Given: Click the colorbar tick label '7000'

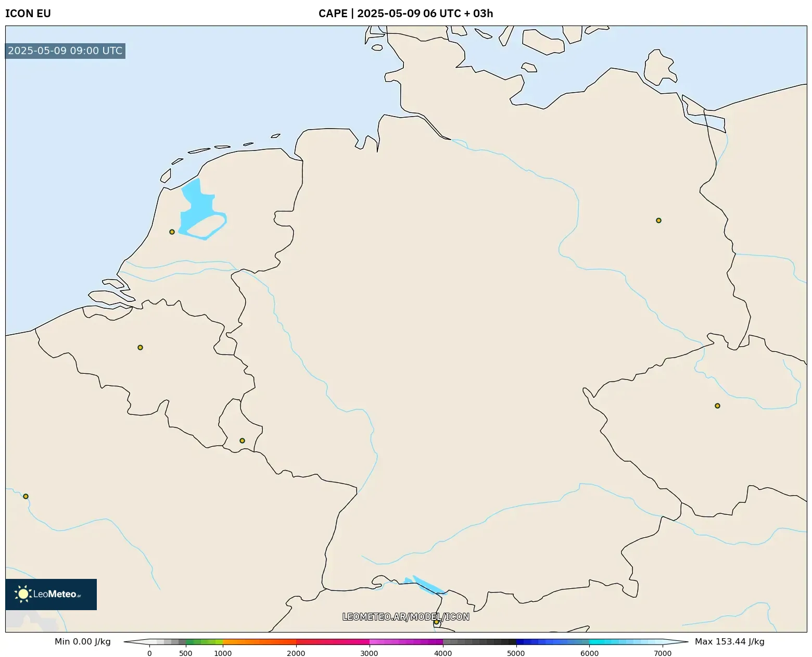Looking at the screenshot, I should 663,653.
